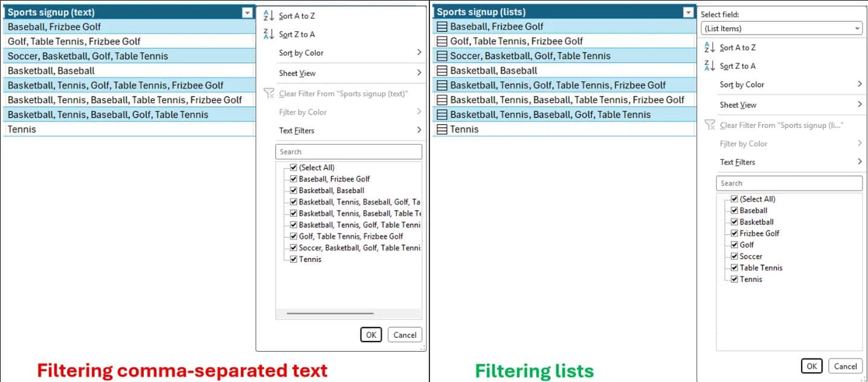Screen dimensions: 868x382
Task: Uncheck Baseball, Frizbee Golf in text filter list
Action: (294, 179)
